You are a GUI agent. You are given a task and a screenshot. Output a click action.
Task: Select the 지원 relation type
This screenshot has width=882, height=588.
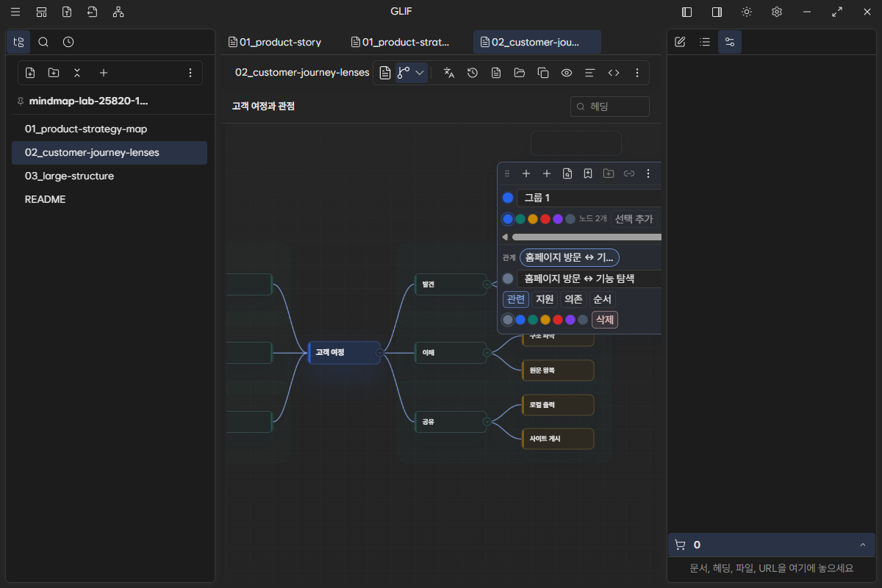(545, 299)
